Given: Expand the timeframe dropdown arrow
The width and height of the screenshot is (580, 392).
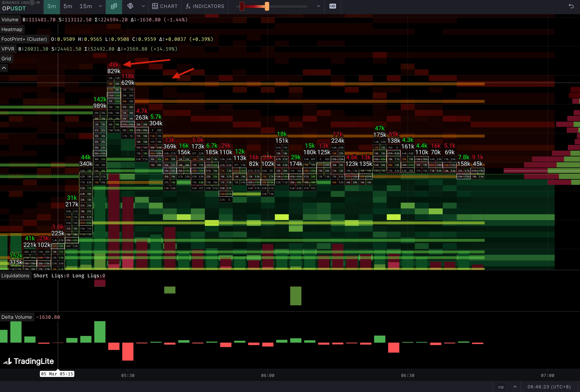Looking at the screenshot, I should click(x=100, y=6).
